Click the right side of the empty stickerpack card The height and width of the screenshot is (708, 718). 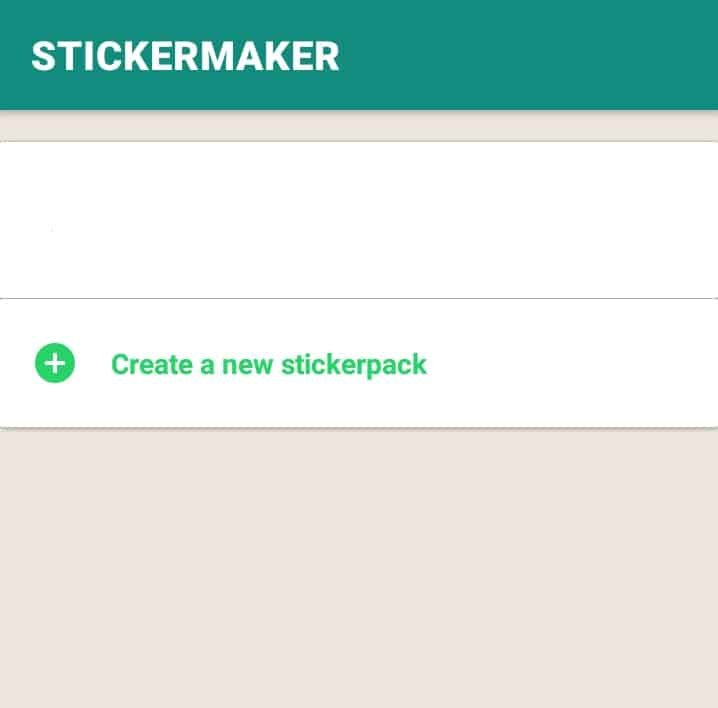(641, 220)
